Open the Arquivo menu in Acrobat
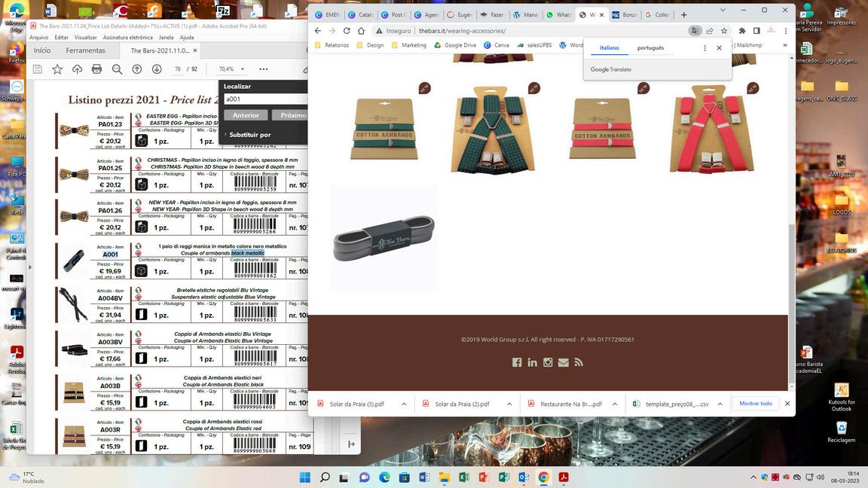The height and width of the screenshot is (488, 868). [38, 38]
